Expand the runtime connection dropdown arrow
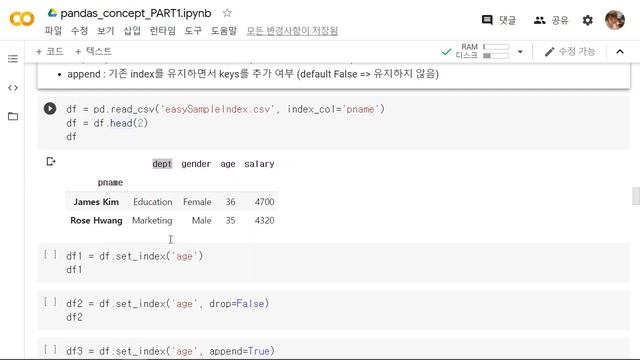The width and height of the screenshot is (640, 360). coord(520,52)
